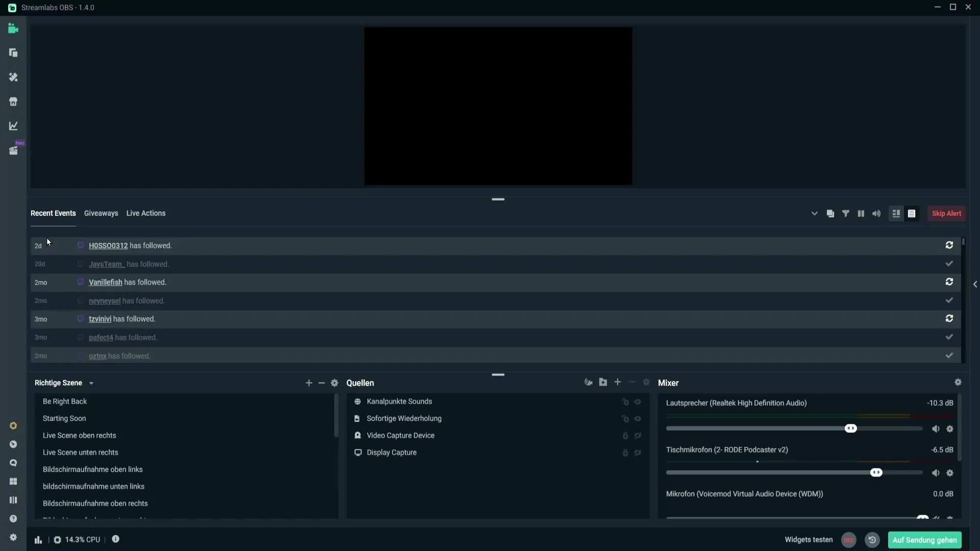Image resolution: width=980 pixels, height=551 pixels.
Task: Open the dashboard grid icon in sidebar
Action: coord(13,482)
